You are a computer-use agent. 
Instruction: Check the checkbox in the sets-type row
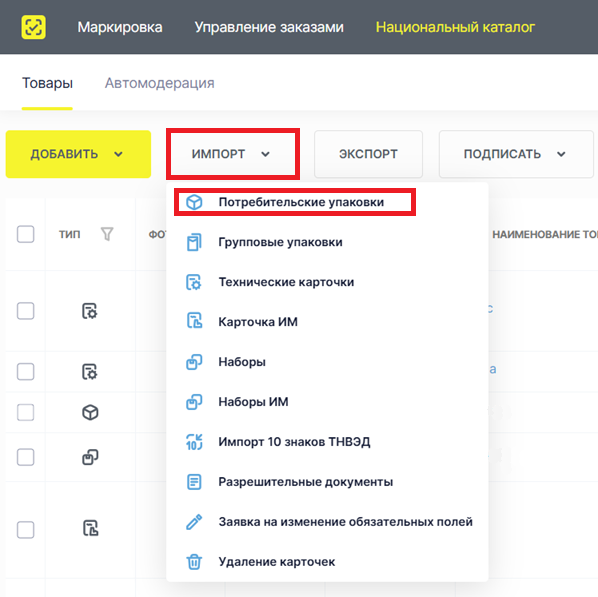click(x=26, y=457)
